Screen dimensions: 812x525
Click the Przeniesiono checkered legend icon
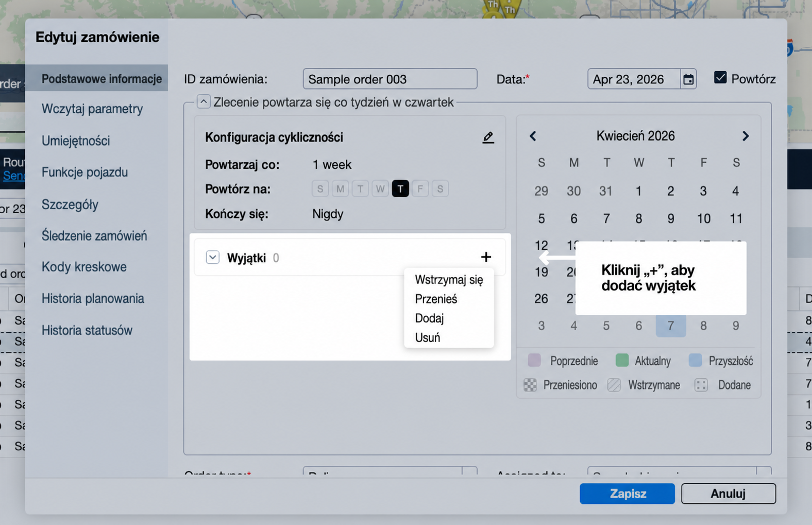(x=530, y=385)
